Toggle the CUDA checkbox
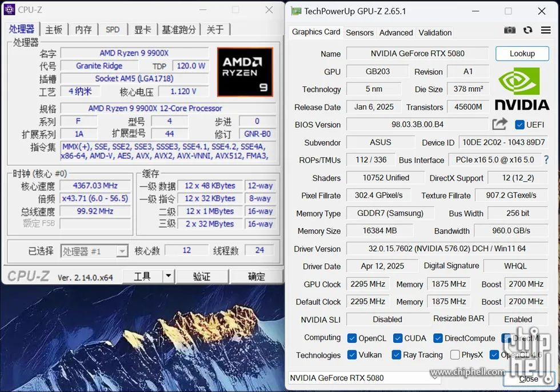 (398, 338)
